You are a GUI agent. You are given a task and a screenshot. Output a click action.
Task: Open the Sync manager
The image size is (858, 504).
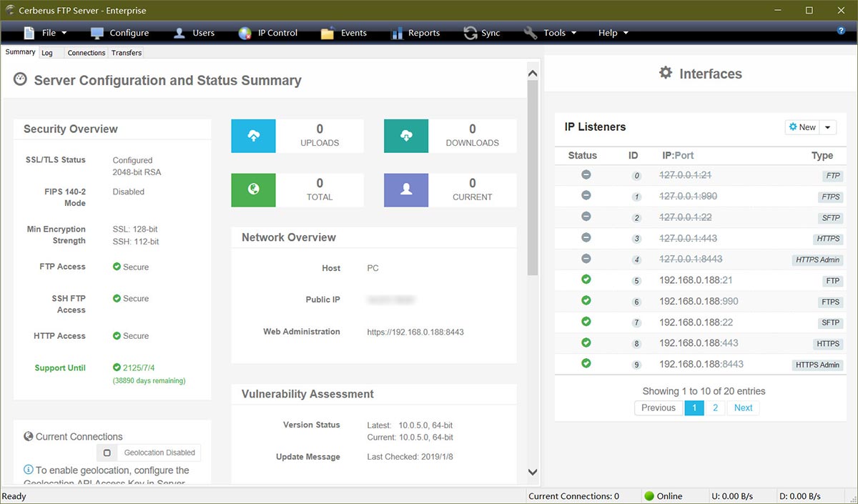(482, 33)
